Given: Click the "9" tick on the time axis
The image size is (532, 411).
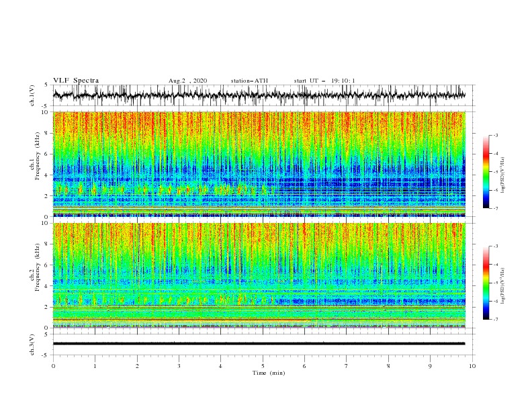Looking at the screenshot, I should 430,366.
